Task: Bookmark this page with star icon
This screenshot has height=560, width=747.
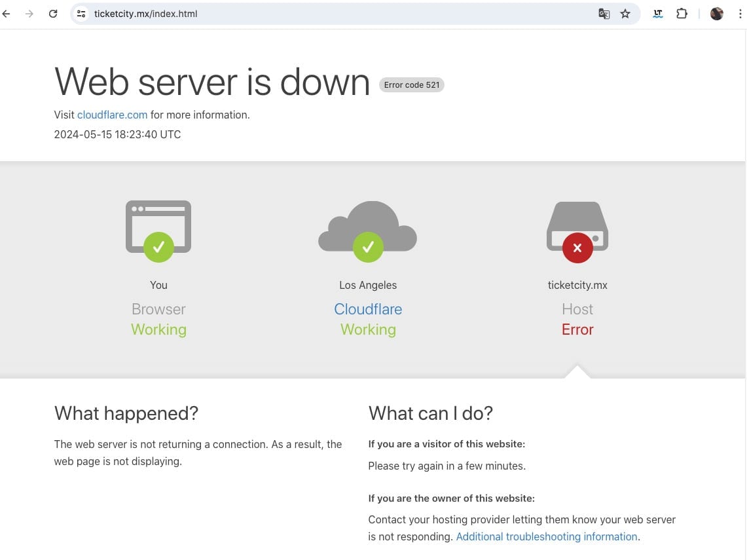Action: pos(625,14)
